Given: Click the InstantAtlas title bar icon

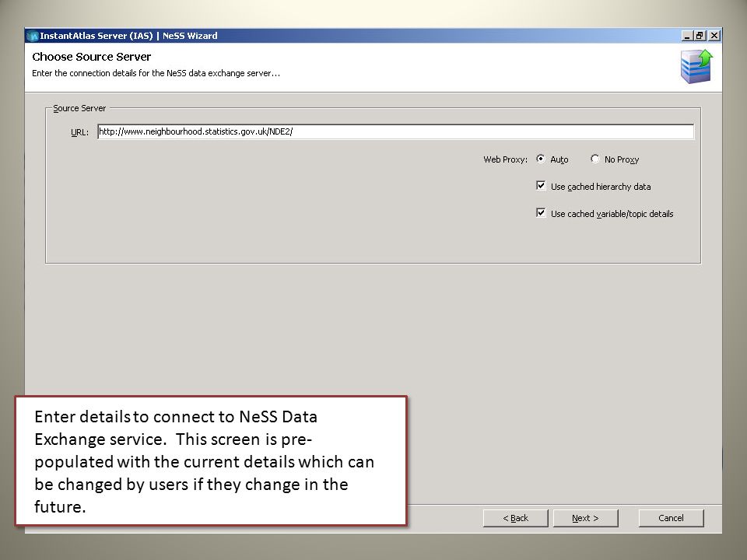Looking at the screenshot, I should (33, 36).
